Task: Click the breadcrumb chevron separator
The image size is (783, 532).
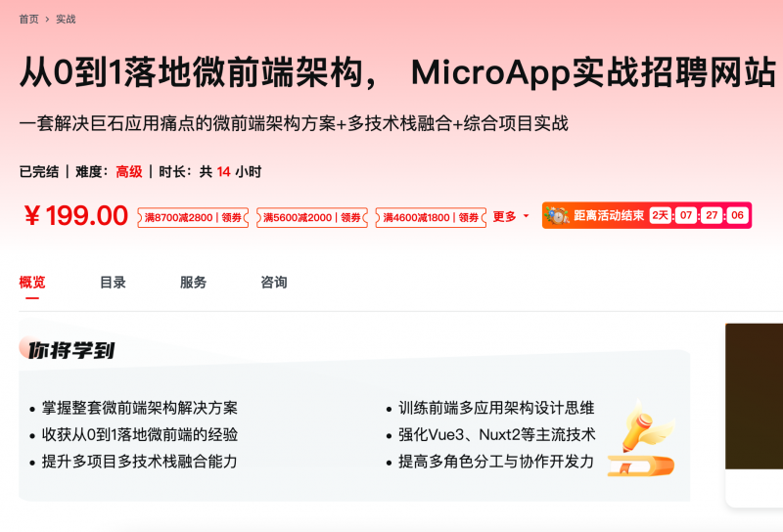Action: click(x=47, y=19)
